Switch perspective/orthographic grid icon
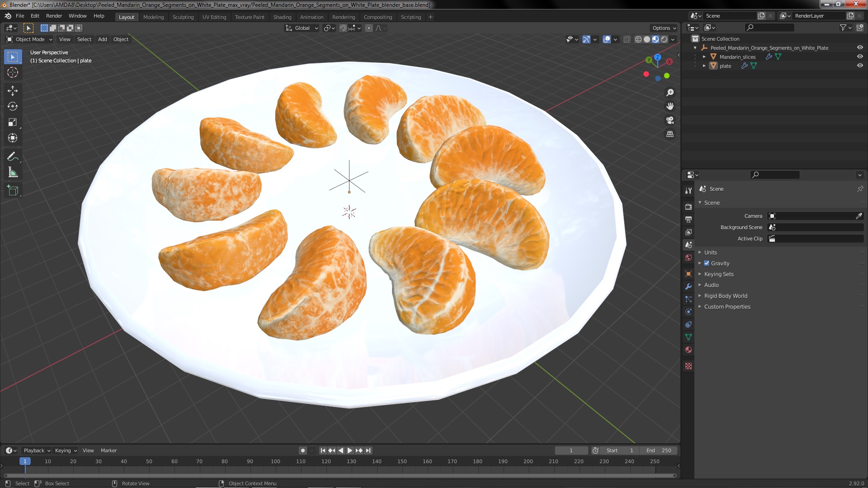This screenshot has width=868, height=488. pos(670,134)
